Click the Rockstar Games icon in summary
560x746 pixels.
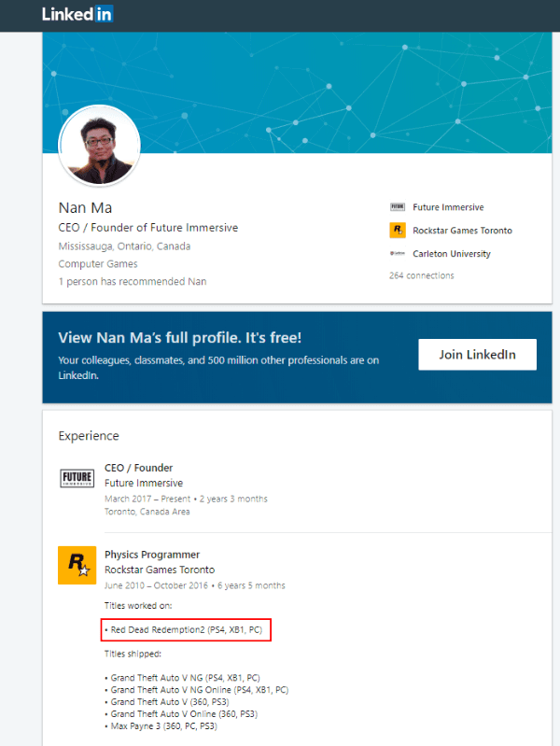[x=398, y=231]
